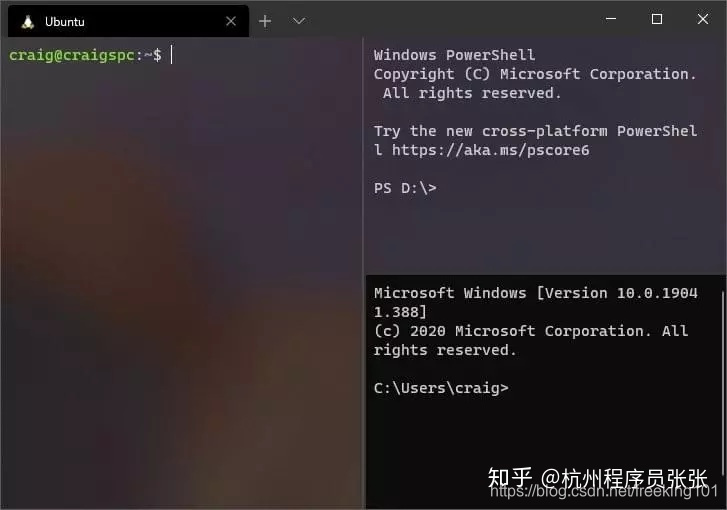
Task: Open the https://aka.ms/pscore6 link
Action: coord(491,150)
